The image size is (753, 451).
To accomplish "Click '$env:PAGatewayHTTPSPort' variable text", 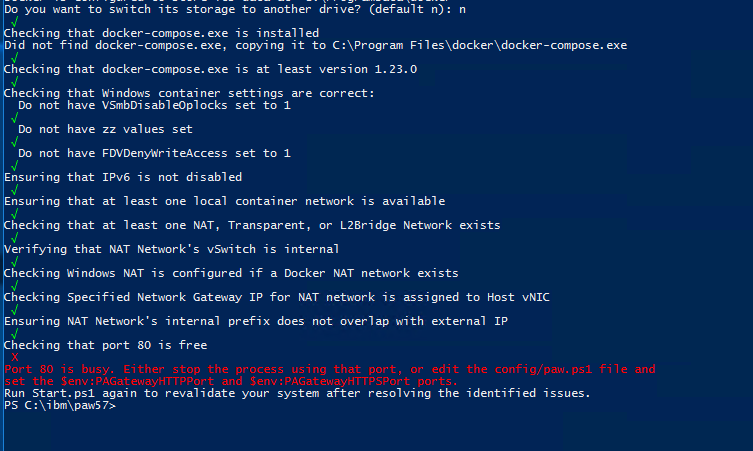I will pyautogui.click(x=330, y=381).
